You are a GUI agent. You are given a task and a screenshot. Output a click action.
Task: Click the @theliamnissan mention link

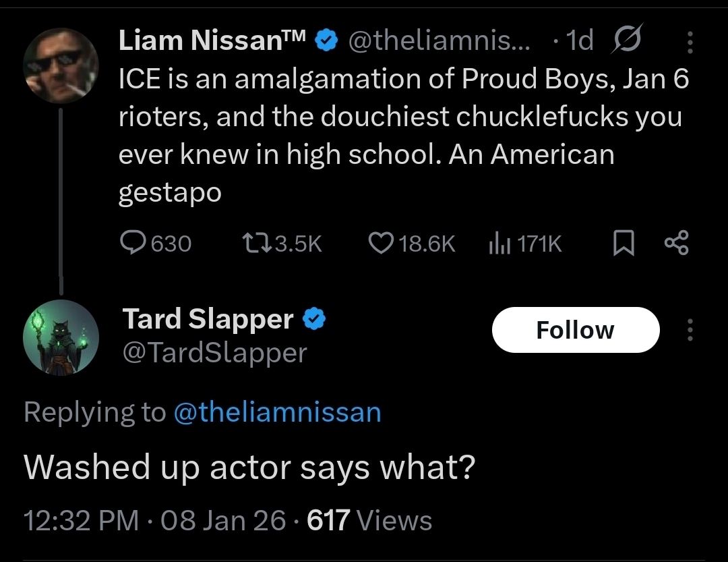(x=277, y=412)
